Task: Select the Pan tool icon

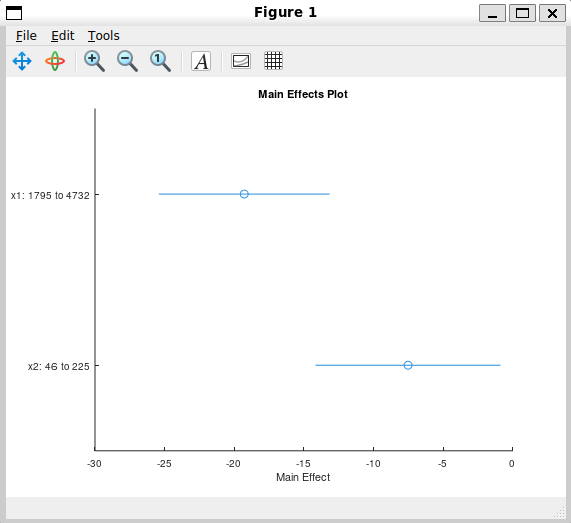Action: [22, 61]
